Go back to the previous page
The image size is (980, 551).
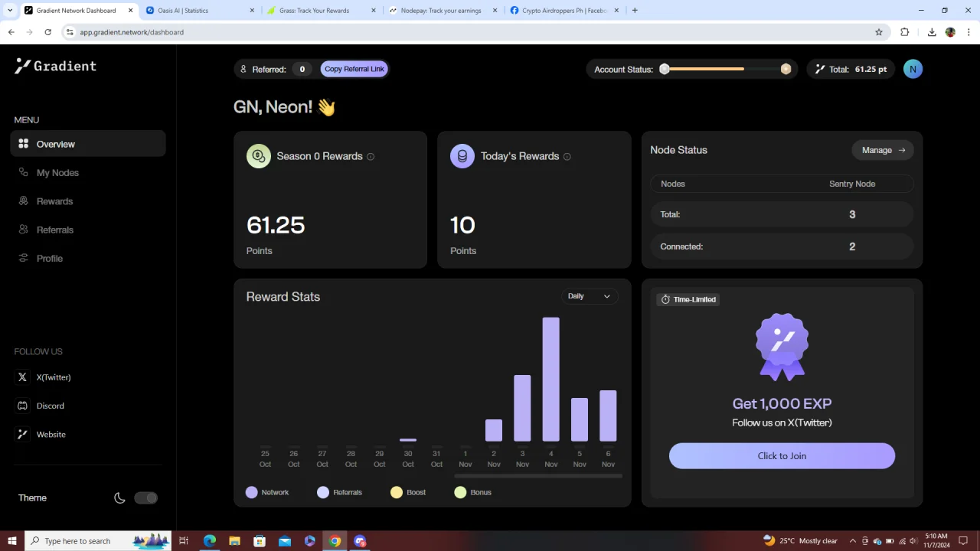pos(11,32)
